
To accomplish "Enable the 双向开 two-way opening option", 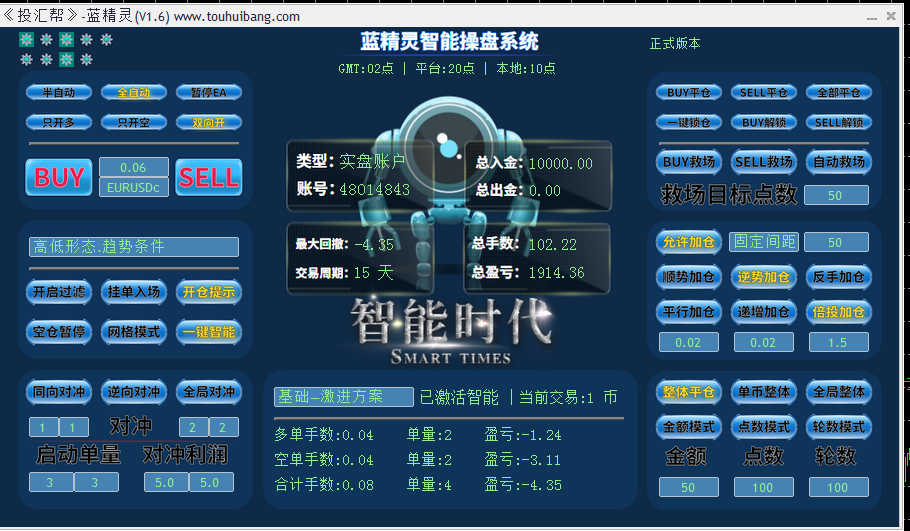I will pyautogui.click(x=208, y=122).
